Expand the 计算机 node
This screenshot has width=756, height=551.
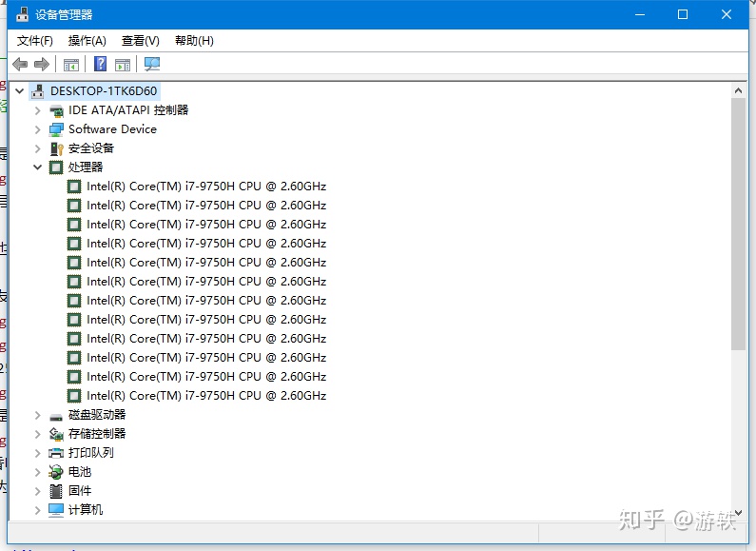38,510
